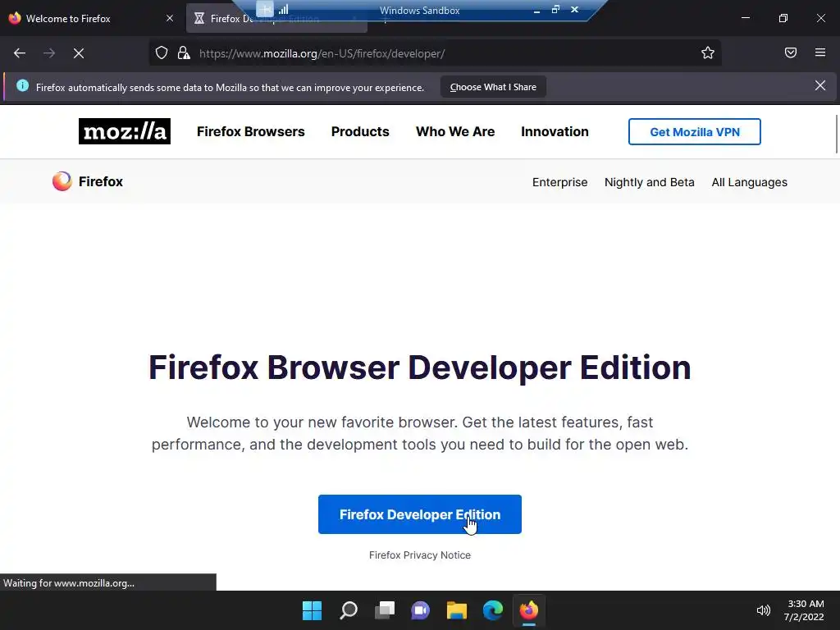Open taskbar Search
This screenshot has height=630, width=840.
[348, 610]
